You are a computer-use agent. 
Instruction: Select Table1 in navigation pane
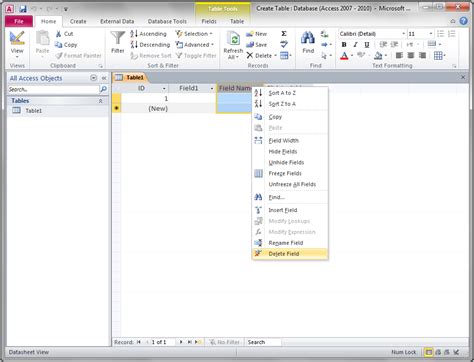coord(58,111)
